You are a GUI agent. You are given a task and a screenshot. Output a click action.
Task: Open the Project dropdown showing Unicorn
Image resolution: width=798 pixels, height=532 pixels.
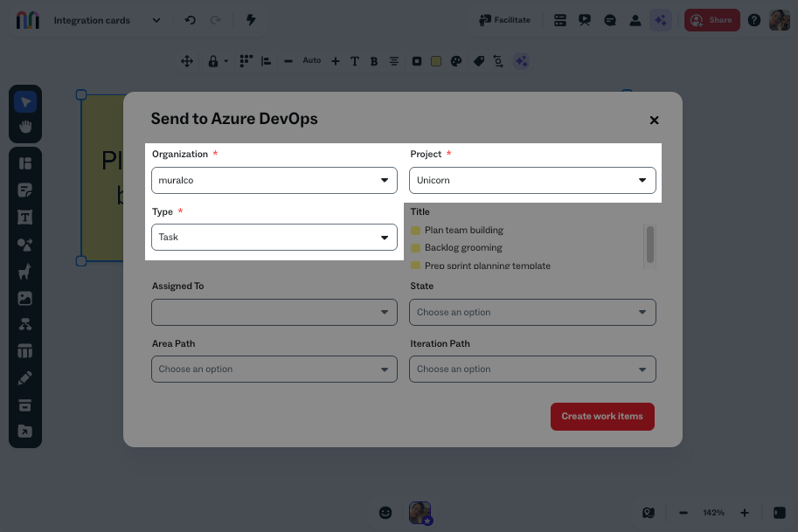point(532,180)
